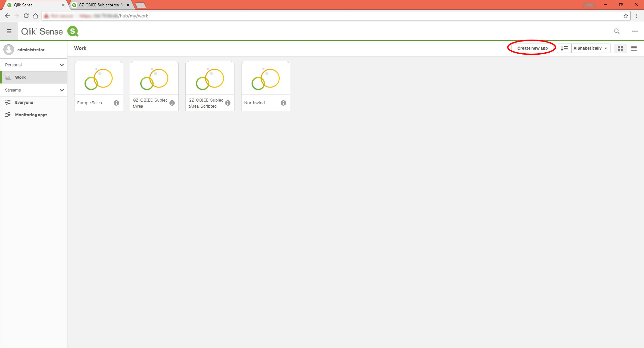Click the Northwind app title
Screen dimensions: 644x348
(255, 103)
